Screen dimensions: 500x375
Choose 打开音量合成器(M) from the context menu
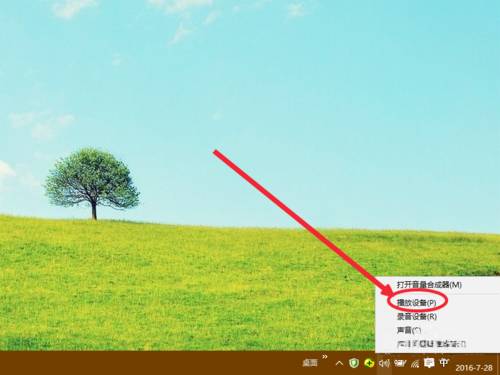pyautogui.click(x=429, y=285)
